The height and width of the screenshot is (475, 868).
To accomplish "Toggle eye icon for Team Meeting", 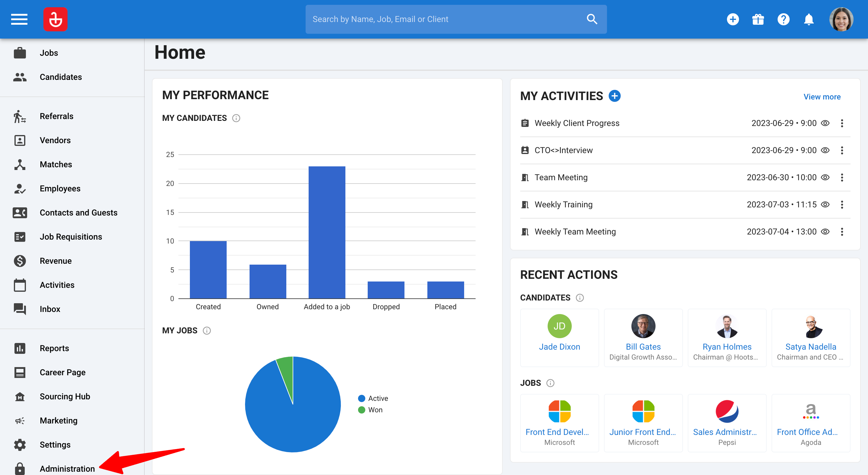I will click(825, 178).
